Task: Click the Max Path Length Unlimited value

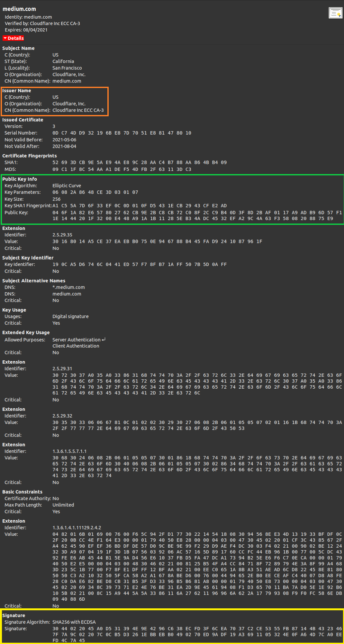Action: point(63,505)
